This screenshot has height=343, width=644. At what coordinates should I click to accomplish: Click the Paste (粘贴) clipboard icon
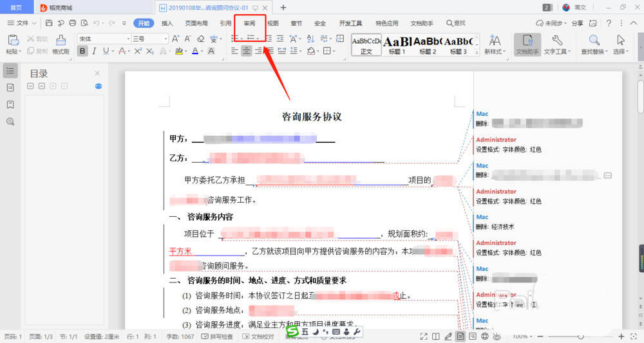[13, 40]
